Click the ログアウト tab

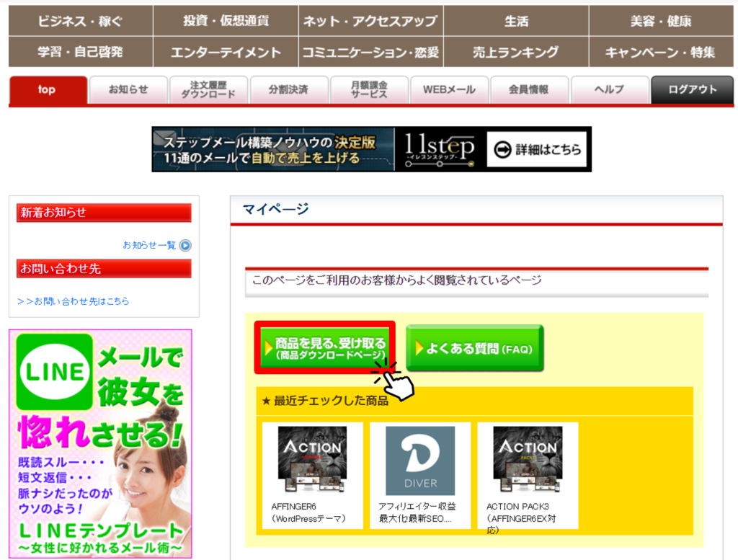tap(691, 91)
